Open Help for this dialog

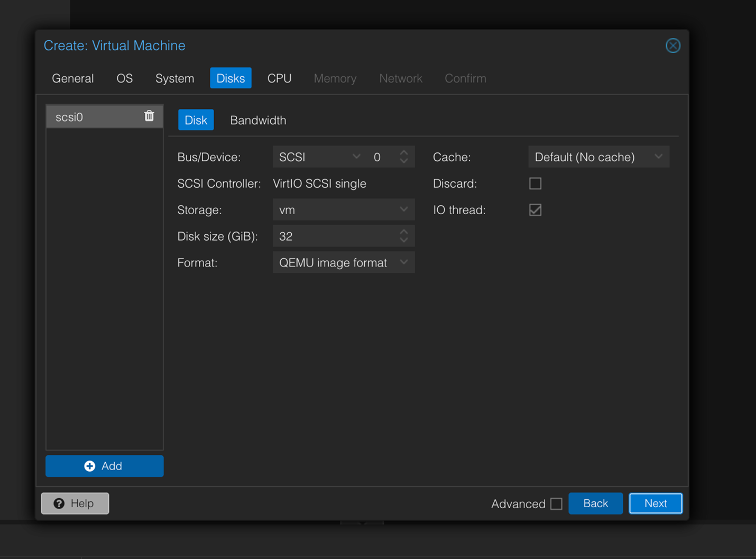75,503
